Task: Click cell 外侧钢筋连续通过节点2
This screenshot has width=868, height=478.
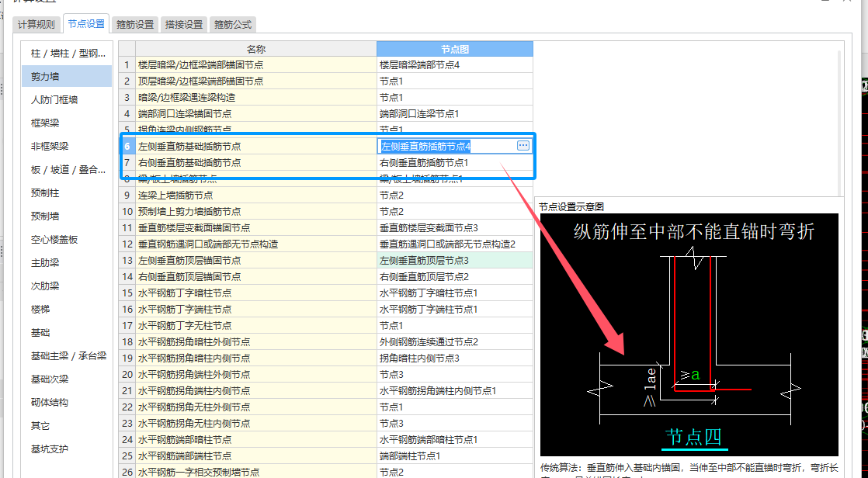Action: coord(454,342)
